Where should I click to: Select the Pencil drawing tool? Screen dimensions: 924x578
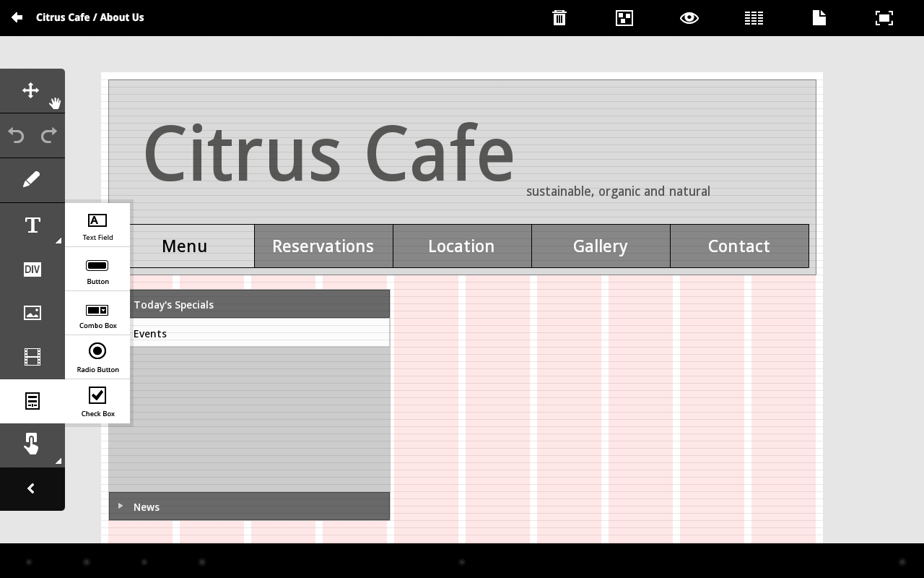click(x=32, y=178)
